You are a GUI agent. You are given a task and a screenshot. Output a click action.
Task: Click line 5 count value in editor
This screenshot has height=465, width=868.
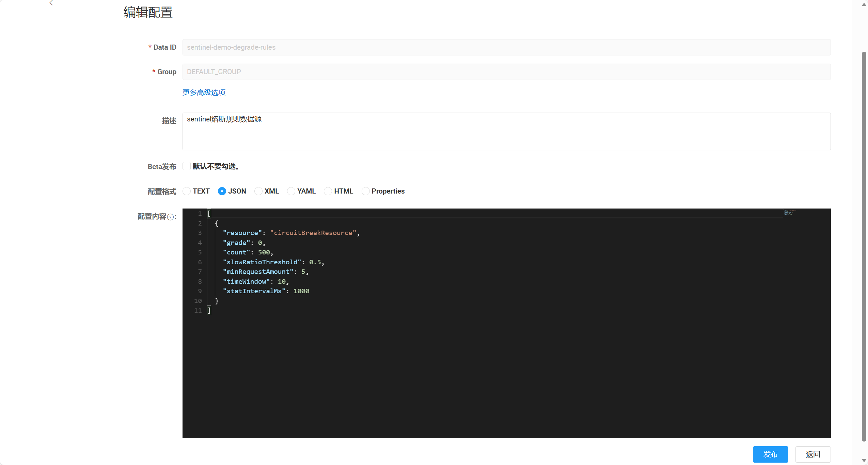pyautogui.click(x=264, y=252)
